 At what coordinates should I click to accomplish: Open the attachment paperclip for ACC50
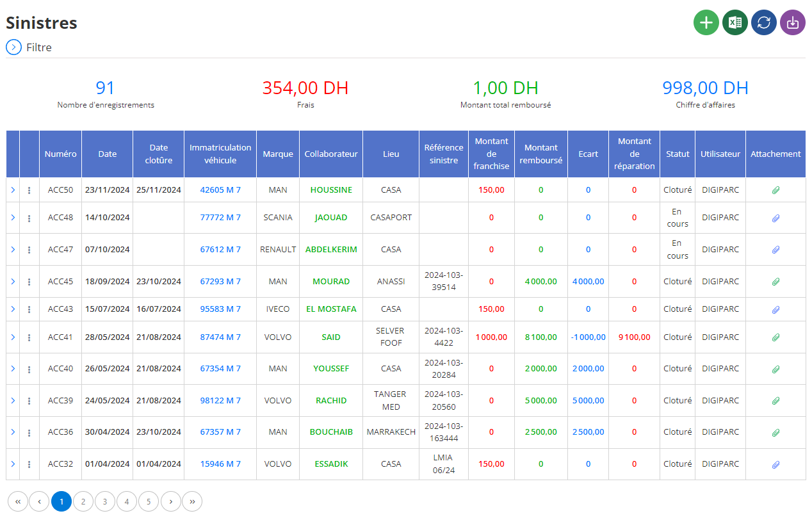coord(775,190)
